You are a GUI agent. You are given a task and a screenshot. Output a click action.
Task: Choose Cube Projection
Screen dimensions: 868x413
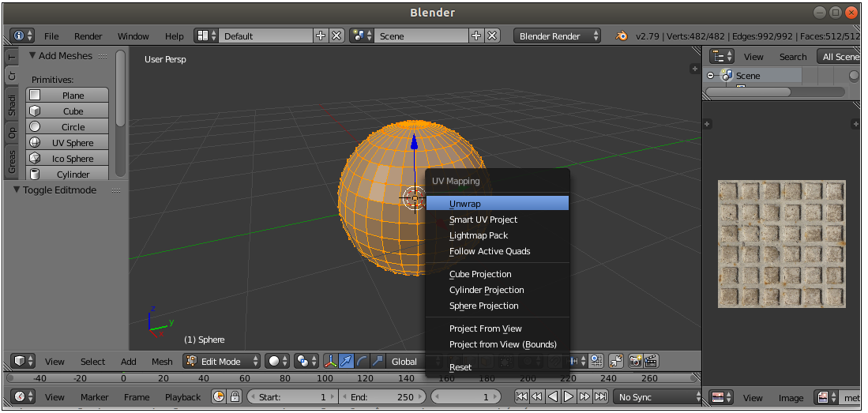[498, 274]
